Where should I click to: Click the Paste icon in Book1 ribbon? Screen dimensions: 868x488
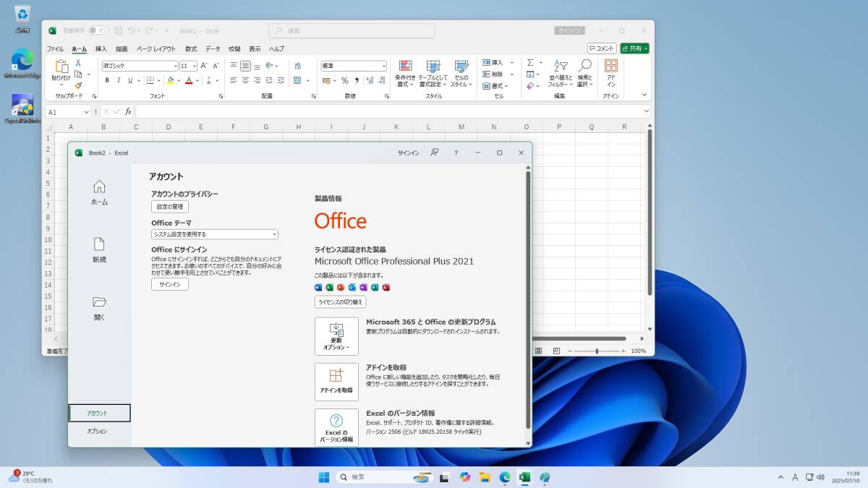(x=61, y=67)
